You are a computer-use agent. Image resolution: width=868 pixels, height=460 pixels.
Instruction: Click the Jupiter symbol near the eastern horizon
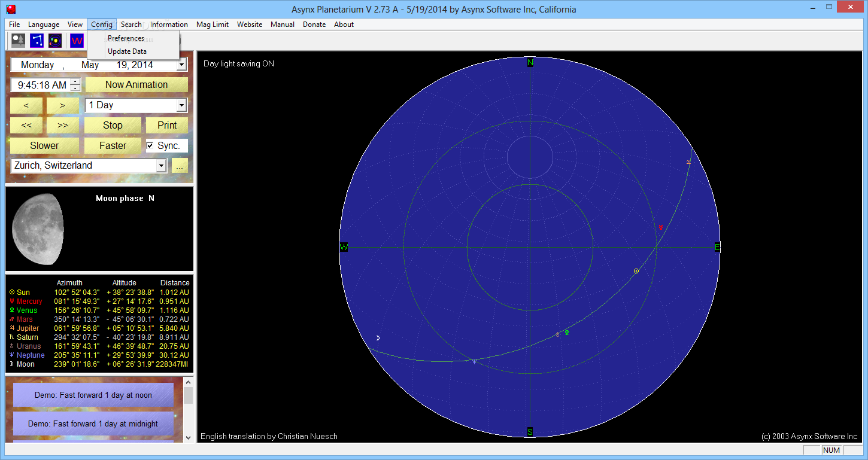click(x=688, y=163)
